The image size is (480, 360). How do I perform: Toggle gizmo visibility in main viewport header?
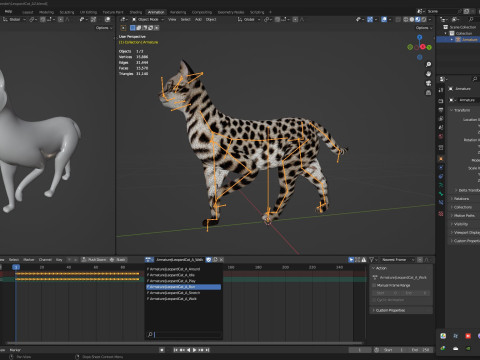click(x=370, y=20)
